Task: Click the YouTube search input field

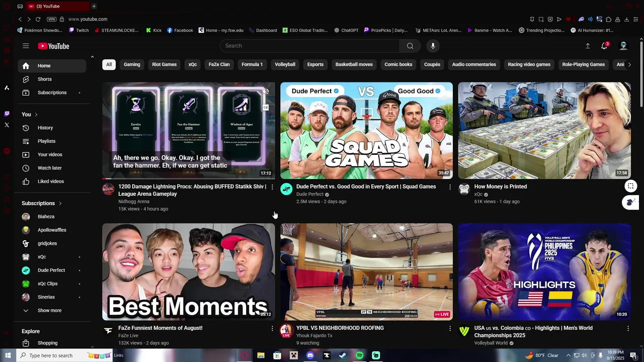Action: 310,46
